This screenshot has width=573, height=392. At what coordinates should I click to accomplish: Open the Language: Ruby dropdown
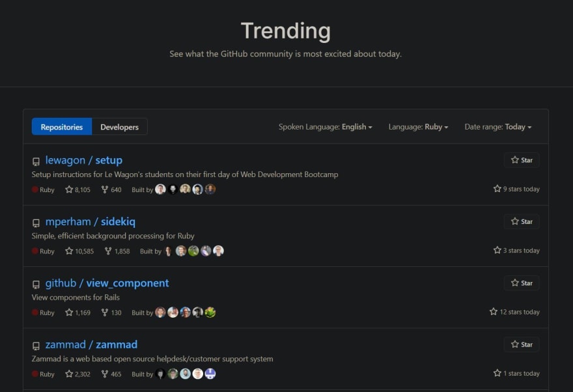[418, 127]
